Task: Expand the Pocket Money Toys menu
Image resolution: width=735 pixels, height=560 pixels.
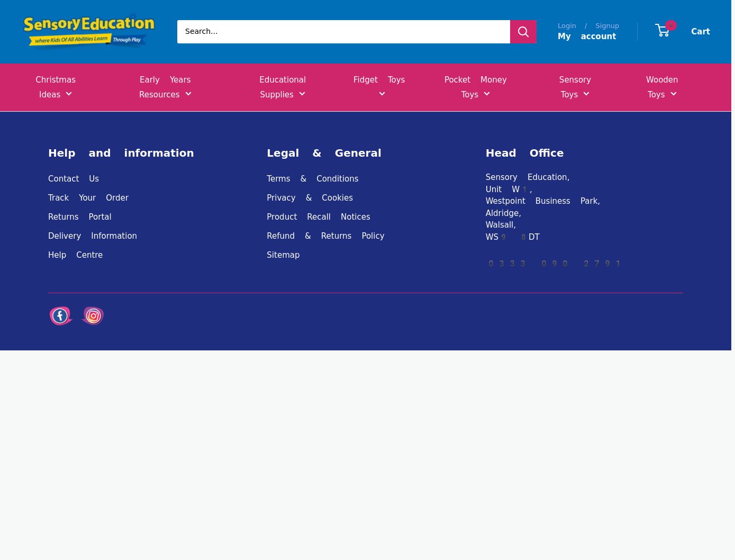Action: pyautogui.click(x=475, y=87)
